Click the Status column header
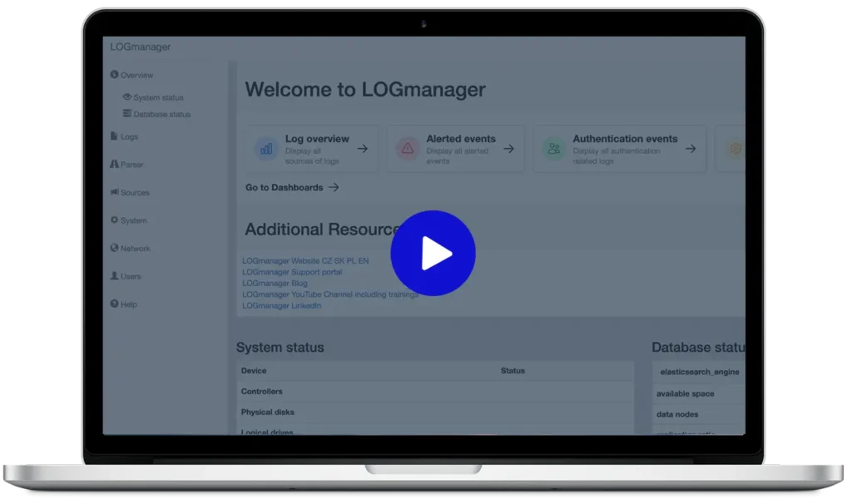852x504 pixels. pyautogui.click(x=513, y=370)
